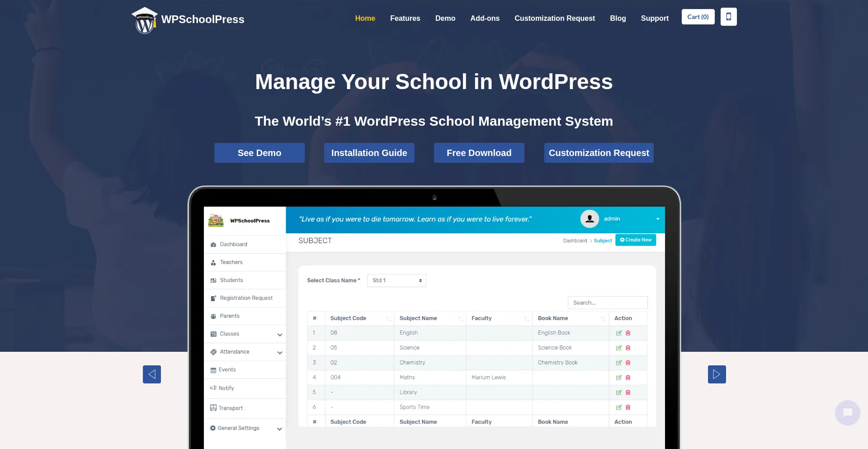
Task: Delete the Library subject row
Action: [x=628, y=392]
